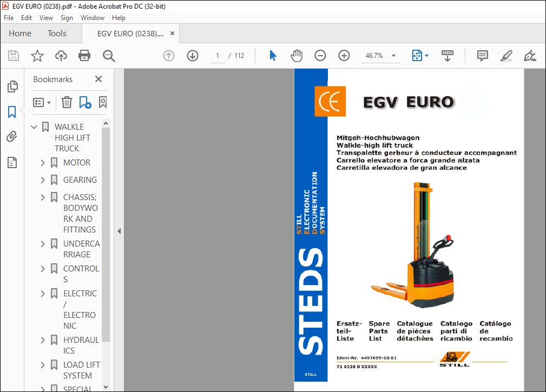The height and width of the screenshot is (392, 546).
Task: Click the 46.7% zoom value field
Action: tap(374, 56)
